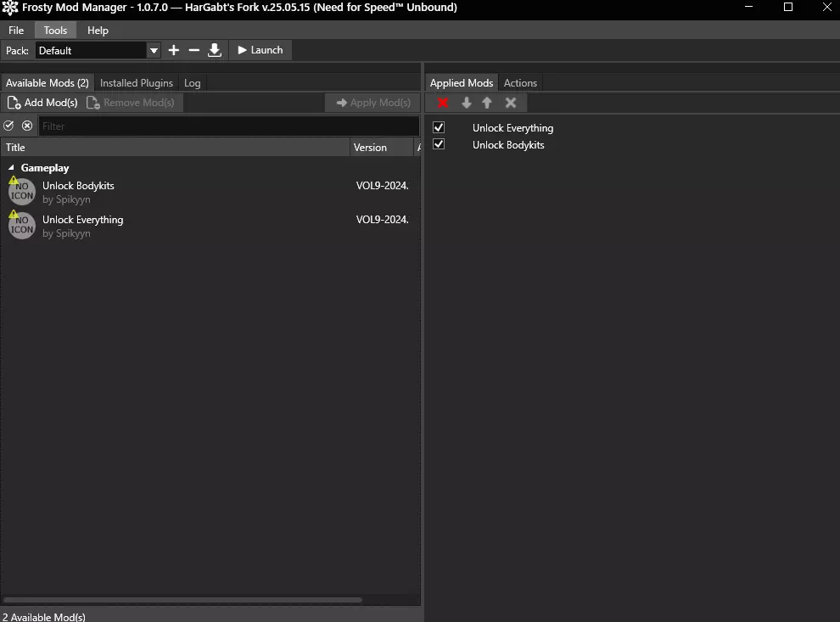Maximize the Frosty Mod Manager window
840x622 pixels.
788,7
